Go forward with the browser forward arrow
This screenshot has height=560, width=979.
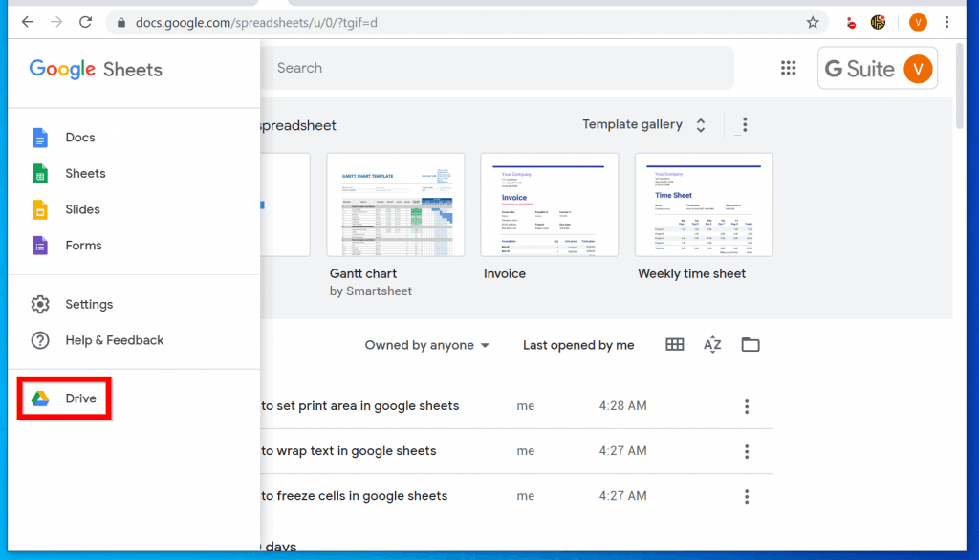(56, 23)
